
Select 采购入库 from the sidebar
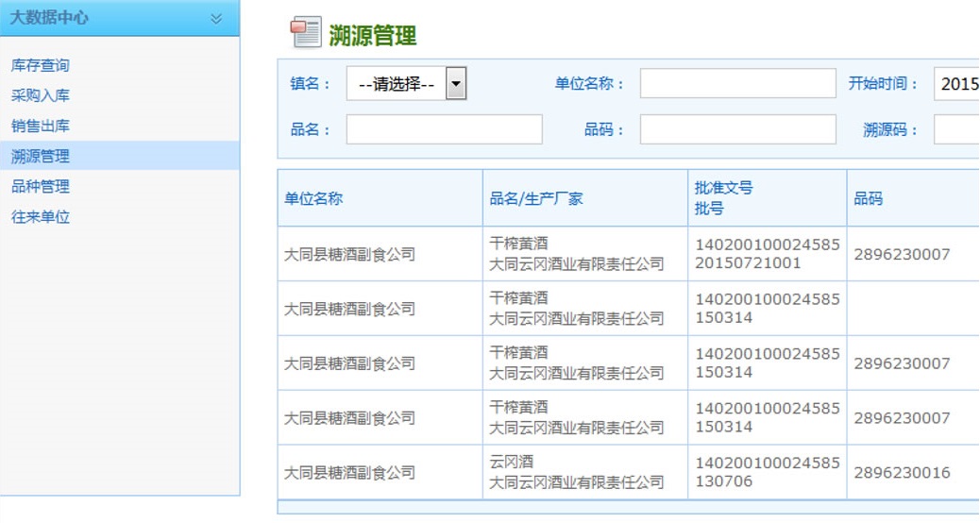click(41, 96)
